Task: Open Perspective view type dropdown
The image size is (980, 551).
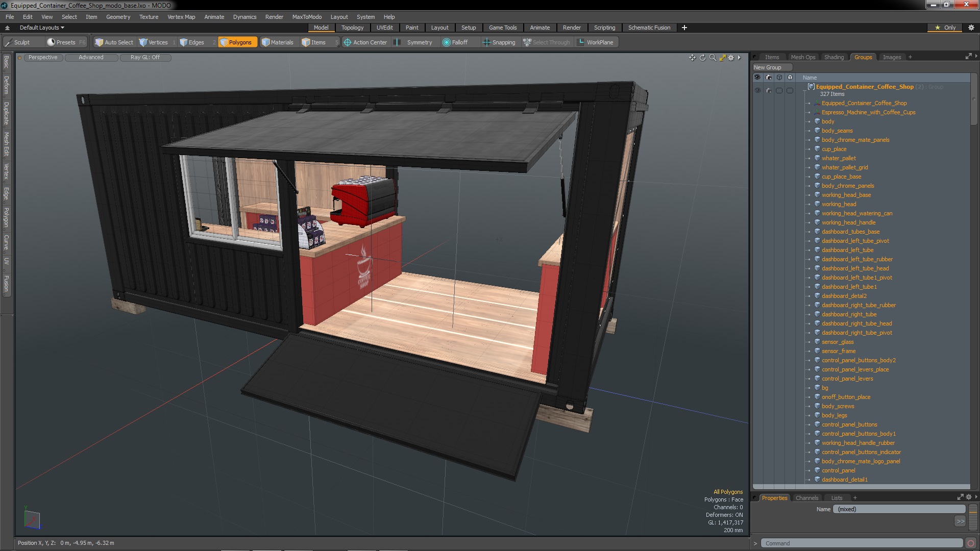Action: tap(43, 58)
